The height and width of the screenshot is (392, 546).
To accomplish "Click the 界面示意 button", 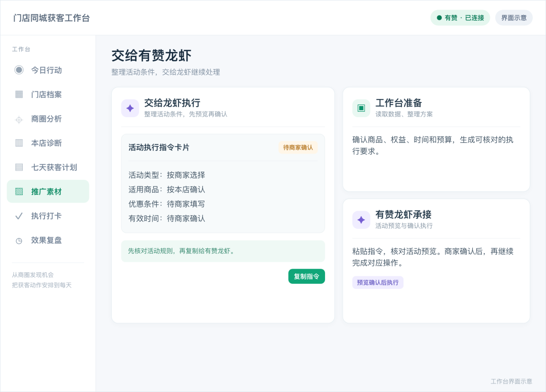I will (x=514, y=18).
